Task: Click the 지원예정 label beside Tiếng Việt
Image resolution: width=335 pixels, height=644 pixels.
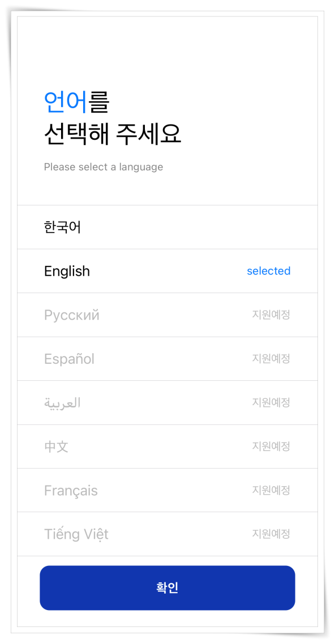Action: [271, 534]
